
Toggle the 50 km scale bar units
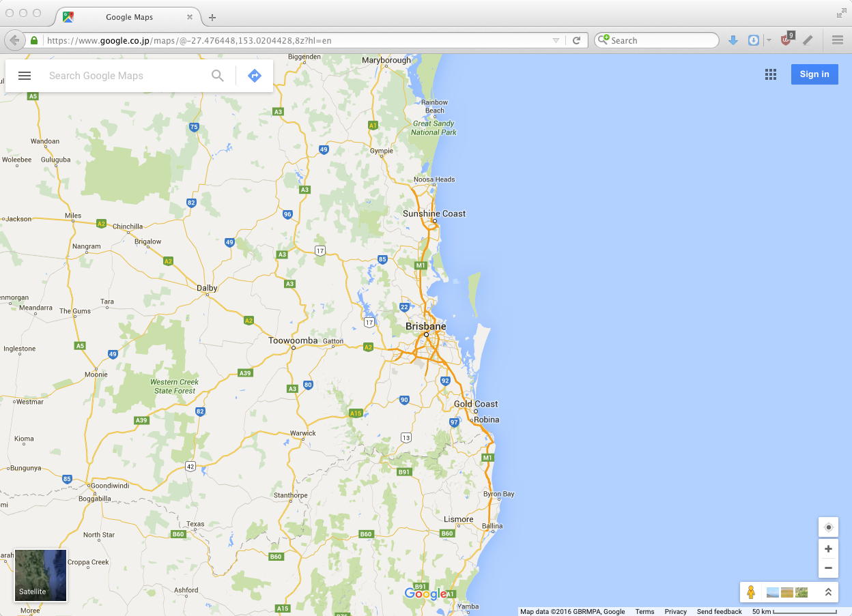point(794,611)
